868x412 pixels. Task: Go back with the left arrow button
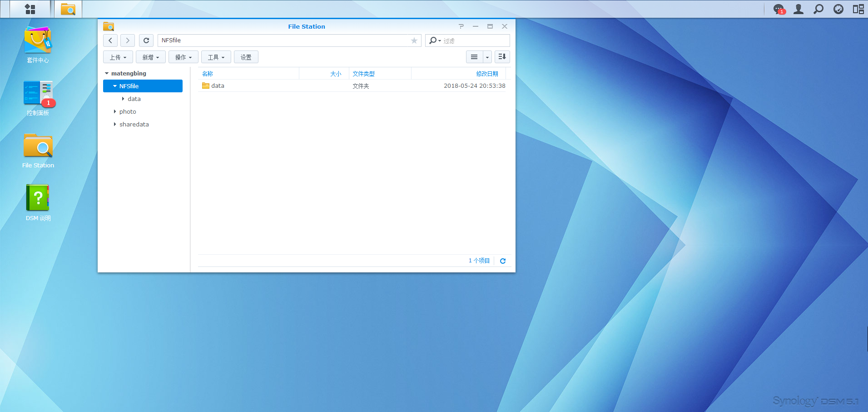(x=110, y=40)
